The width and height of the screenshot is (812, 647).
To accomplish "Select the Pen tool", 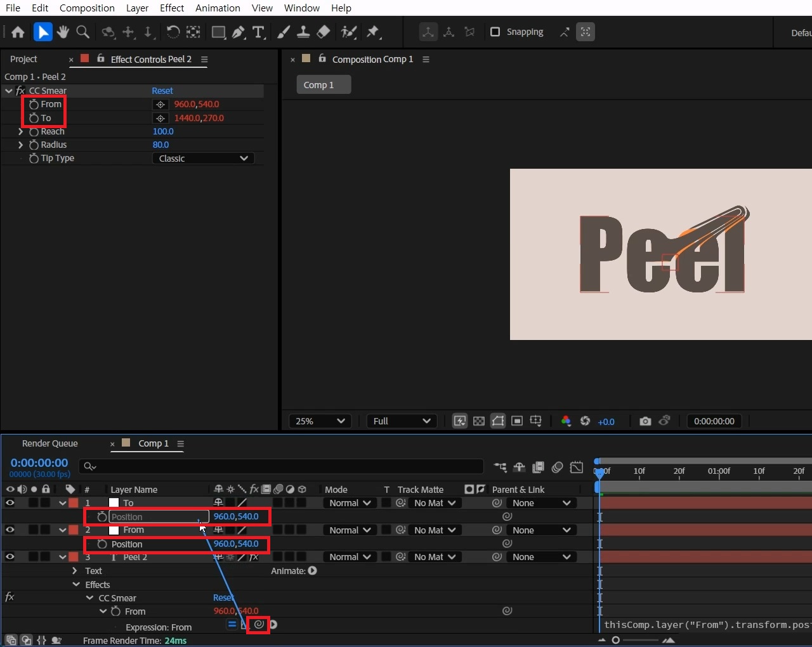I will [239, 32].
